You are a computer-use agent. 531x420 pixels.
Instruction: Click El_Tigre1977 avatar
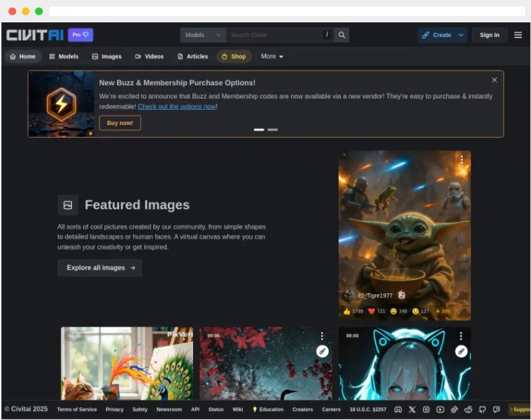pyautogui.click(x=348, y=296)
